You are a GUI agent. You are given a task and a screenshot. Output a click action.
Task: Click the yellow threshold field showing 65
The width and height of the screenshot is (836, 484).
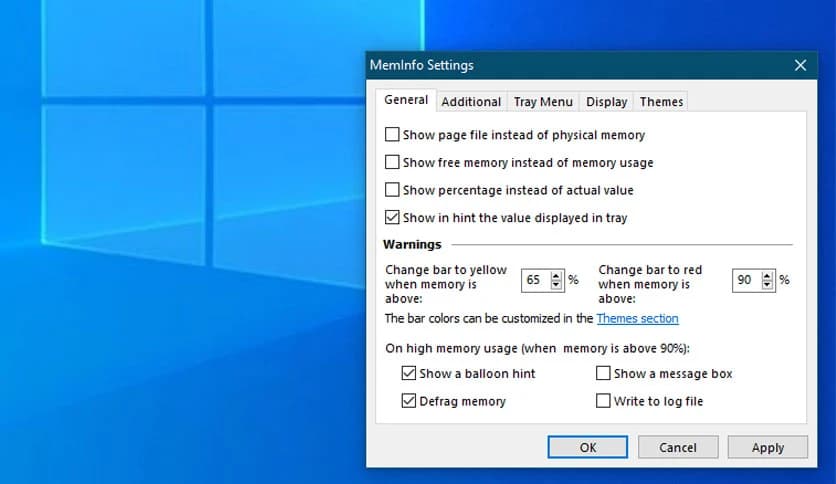(x=536, y=280)
